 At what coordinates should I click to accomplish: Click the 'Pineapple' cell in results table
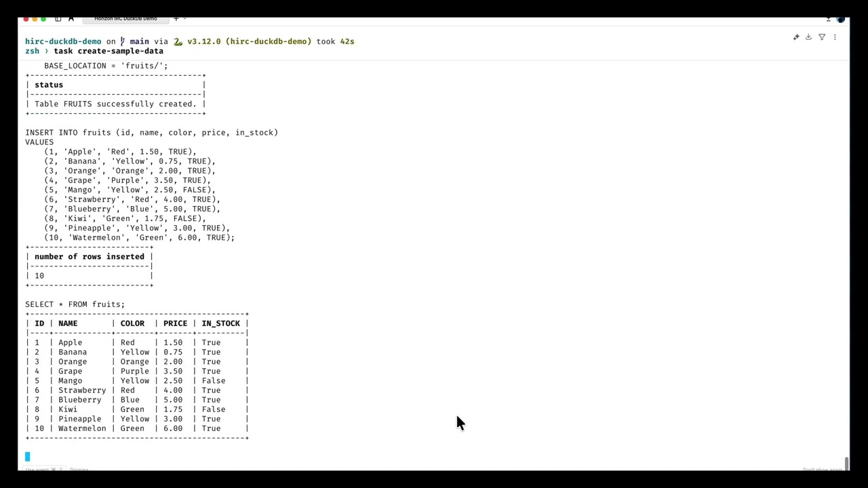(x=80, y=418)
